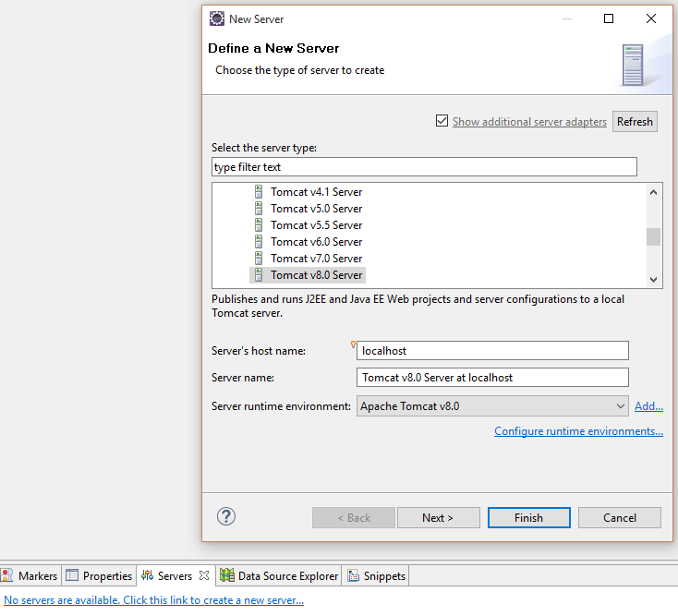Open the help question mark icon

tap(226, 516)
